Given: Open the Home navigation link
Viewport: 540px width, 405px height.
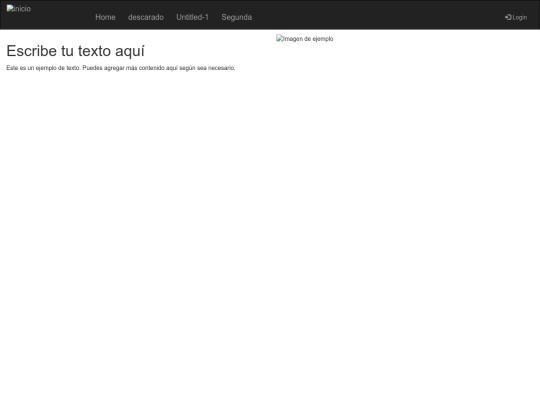Looking at the screenshot, I should 105,17.
